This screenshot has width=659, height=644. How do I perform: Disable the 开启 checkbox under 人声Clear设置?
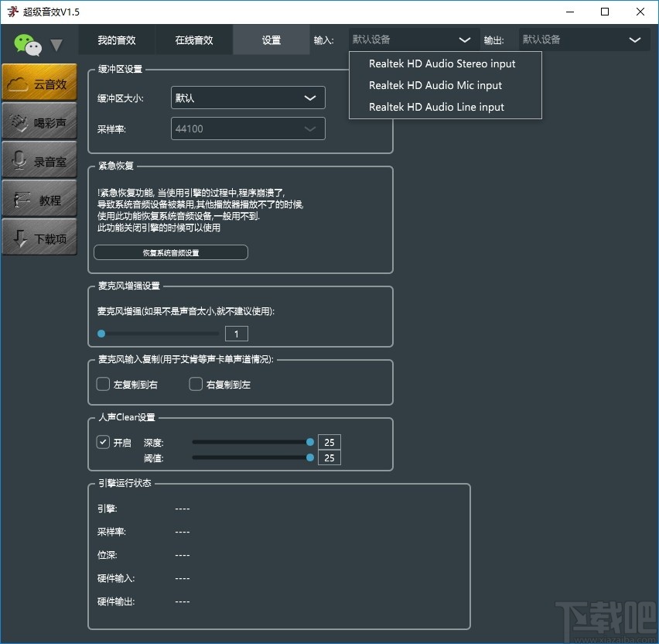point(103,442)
